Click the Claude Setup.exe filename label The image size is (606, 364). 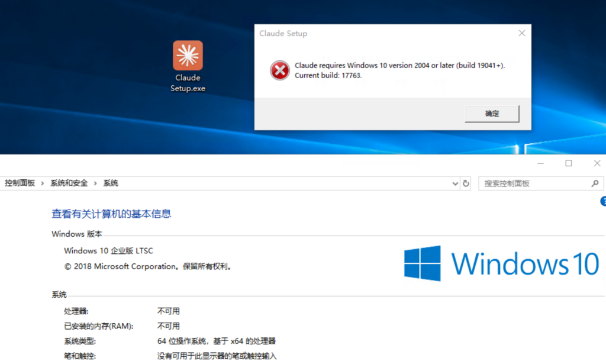point(187,83)
